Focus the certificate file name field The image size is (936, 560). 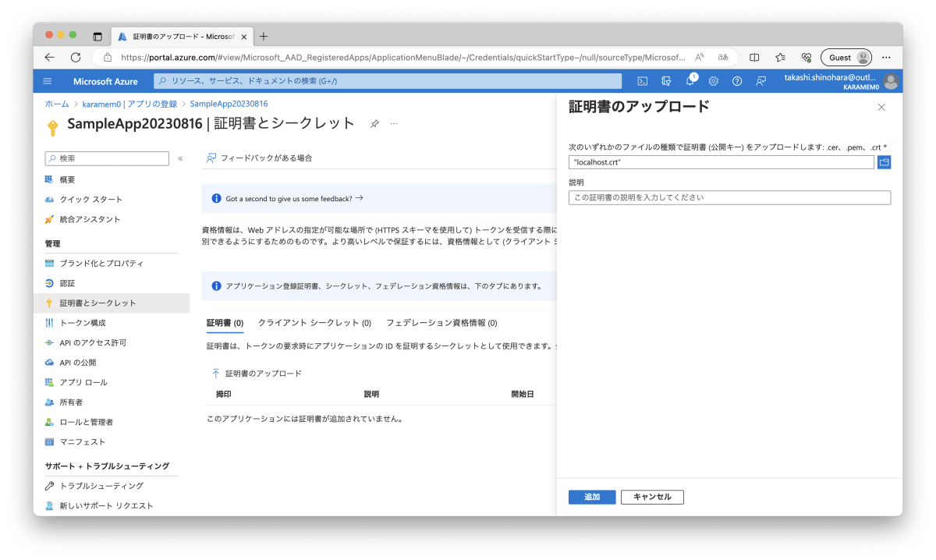point(721,162)
